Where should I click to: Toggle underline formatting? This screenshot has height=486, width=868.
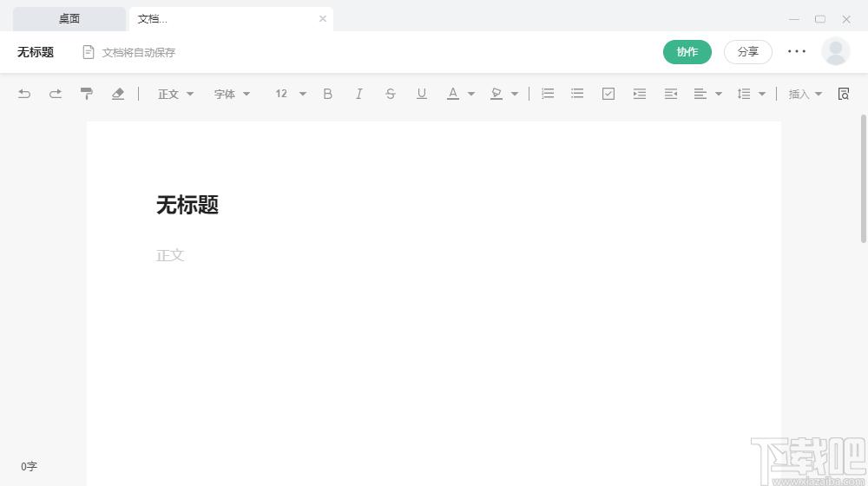click(421, 94)
